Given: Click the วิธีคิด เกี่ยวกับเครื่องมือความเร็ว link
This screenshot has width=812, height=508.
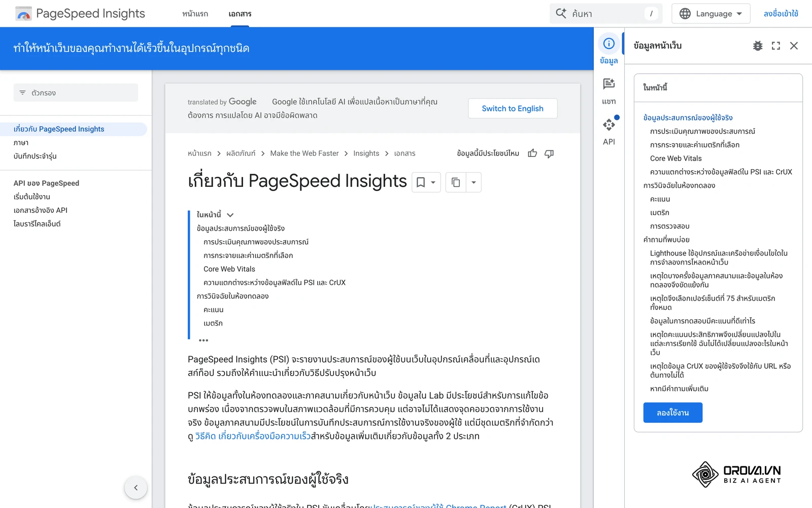Looking at the screenshot, I should [253, 436].
